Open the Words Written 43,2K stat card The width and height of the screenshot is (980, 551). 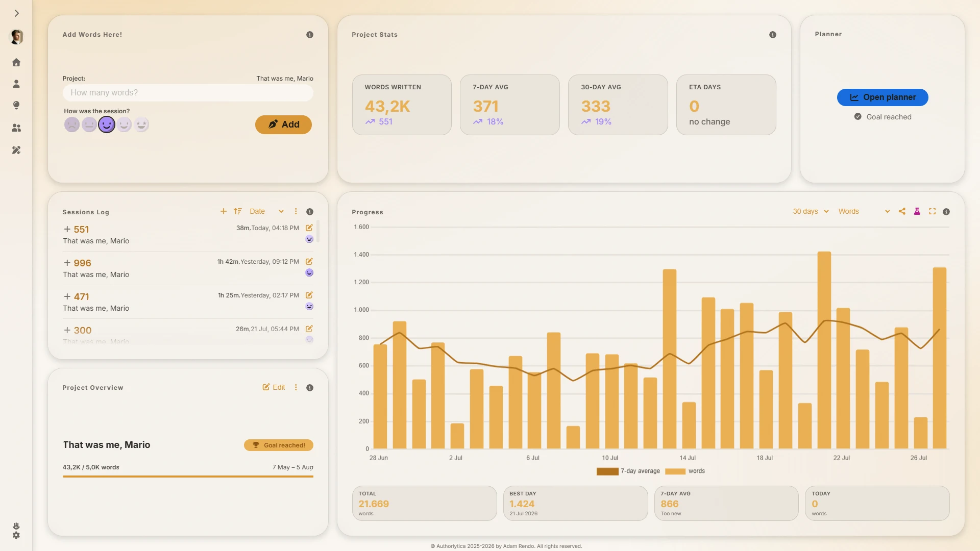[402, 105]
